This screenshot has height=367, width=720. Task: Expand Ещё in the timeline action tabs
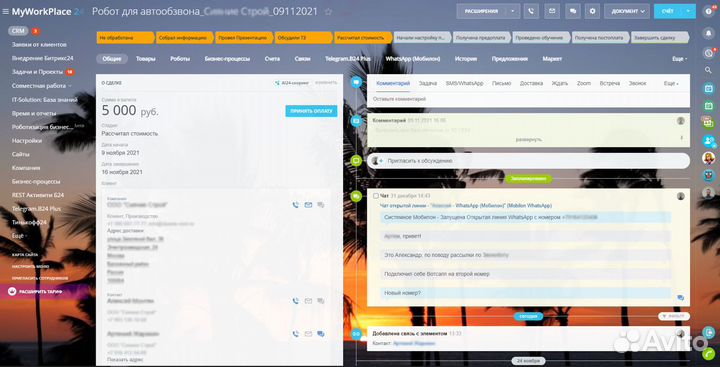671,84
